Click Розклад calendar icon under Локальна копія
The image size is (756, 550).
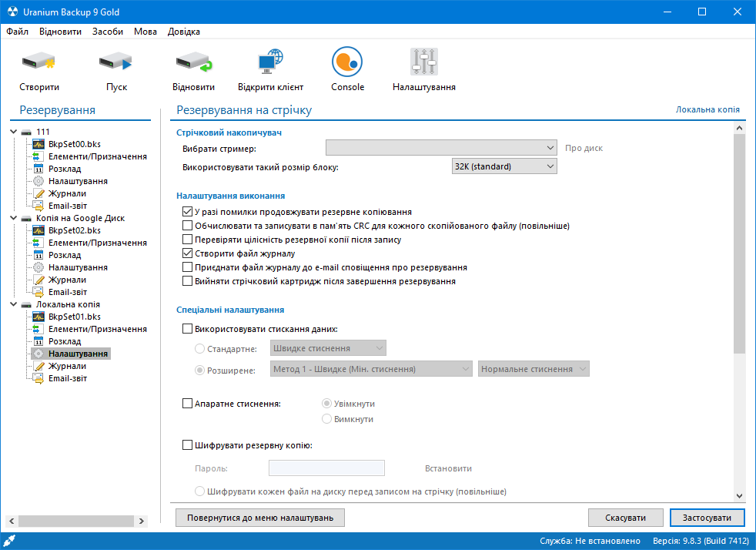point(38,341)
